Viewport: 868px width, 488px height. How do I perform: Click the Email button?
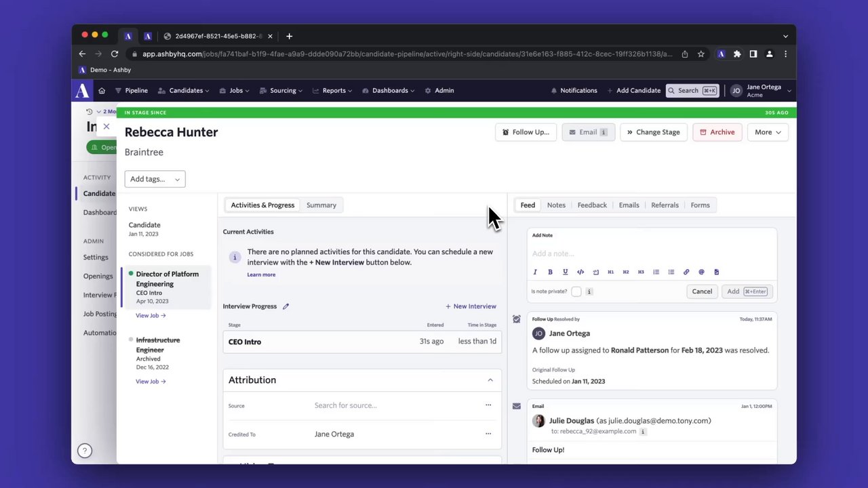point(588,132)
